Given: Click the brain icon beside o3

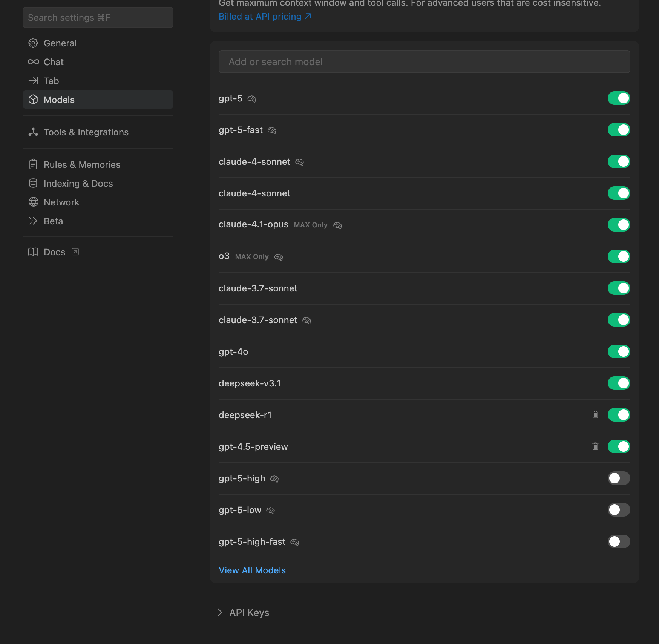Looking at the screenshot, I should pyautogui.click(x=279, y=257).
